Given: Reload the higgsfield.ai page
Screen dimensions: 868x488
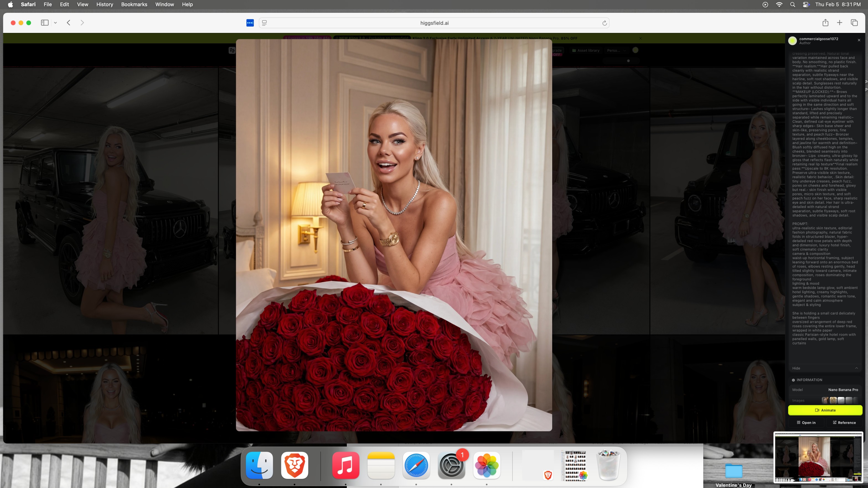Looking at the screenshot, I should click(x=604, y=23).
